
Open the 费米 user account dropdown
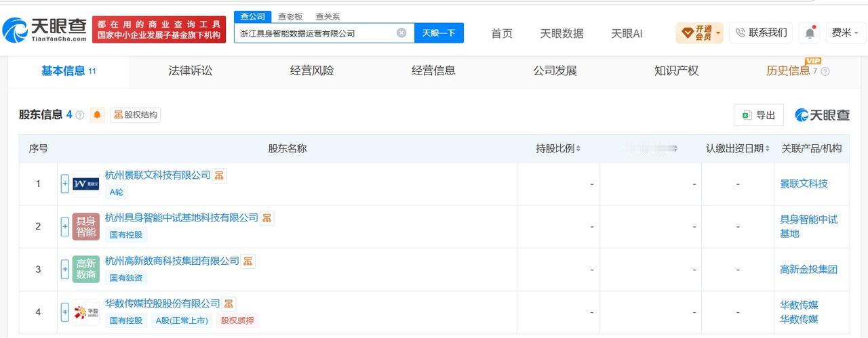pyautogui.click(x=846, y=33)
